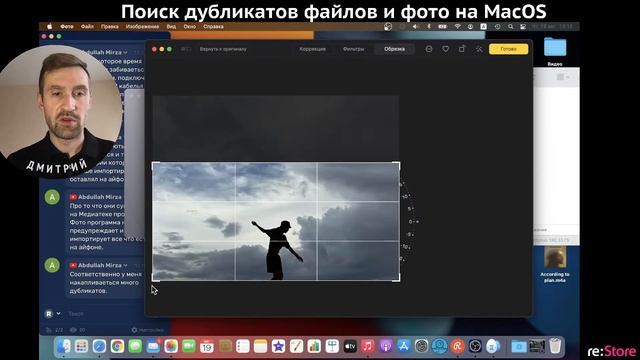Toggle show-original comparison in edit toolbar

(186, 49)
